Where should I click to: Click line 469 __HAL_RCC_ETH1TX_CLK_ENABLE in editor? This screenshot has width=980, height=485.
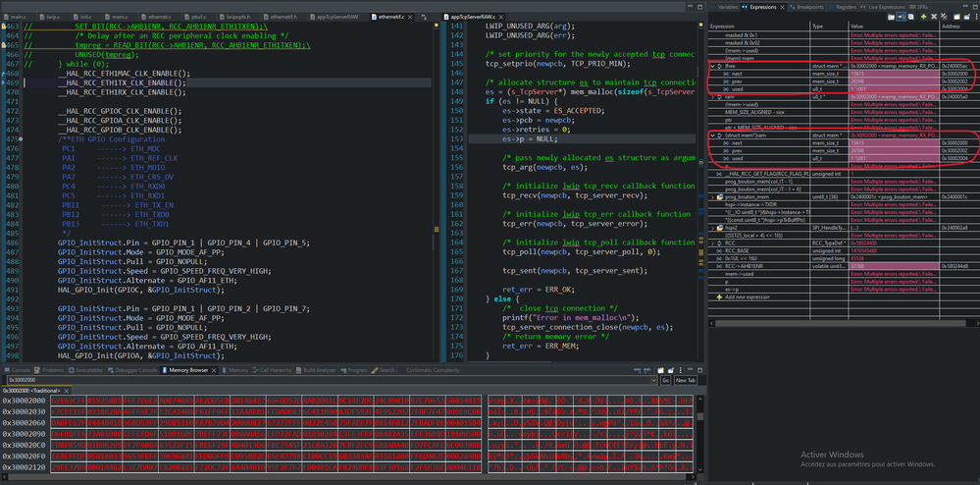(x=122, y=82)
